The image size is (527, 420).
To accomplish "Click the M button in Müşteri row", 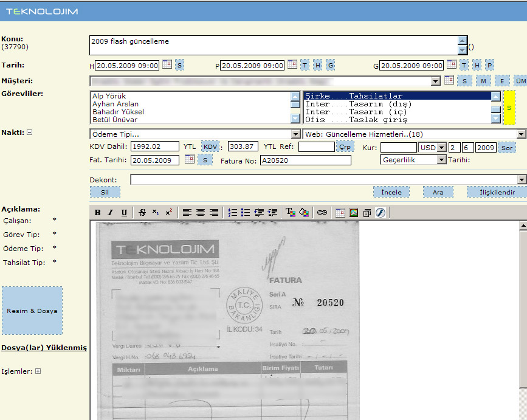I will pos(483,81).
